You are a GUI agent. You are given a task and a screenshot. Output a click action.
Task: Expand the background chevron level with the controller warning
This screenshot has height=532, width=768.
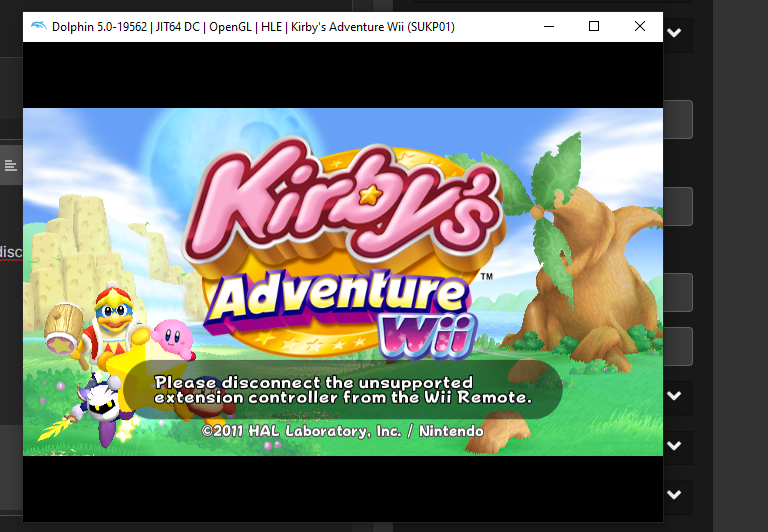pyautogui.click(x=674, y=396)
